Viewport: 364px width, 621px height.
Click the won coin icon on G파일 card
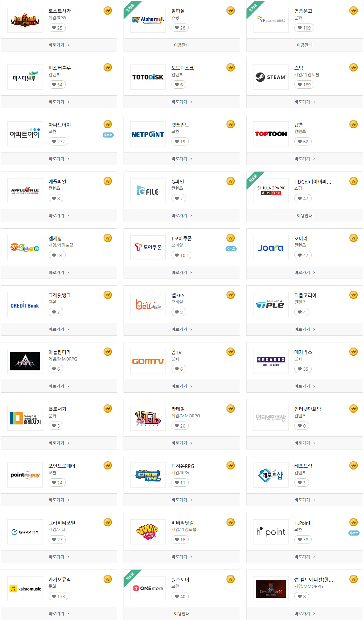point(231,181)
